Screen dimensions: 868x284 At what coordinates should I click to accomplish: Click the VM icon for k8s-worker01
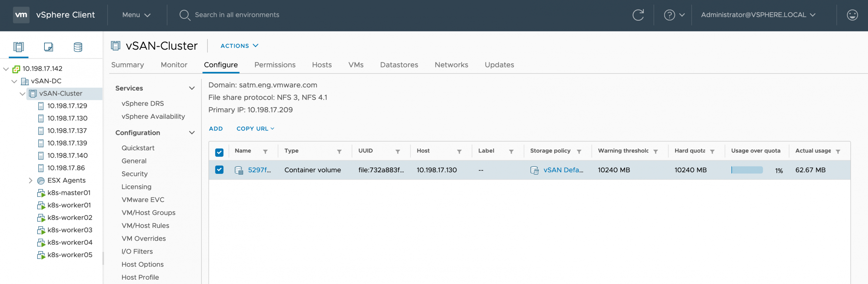[41, 205]
